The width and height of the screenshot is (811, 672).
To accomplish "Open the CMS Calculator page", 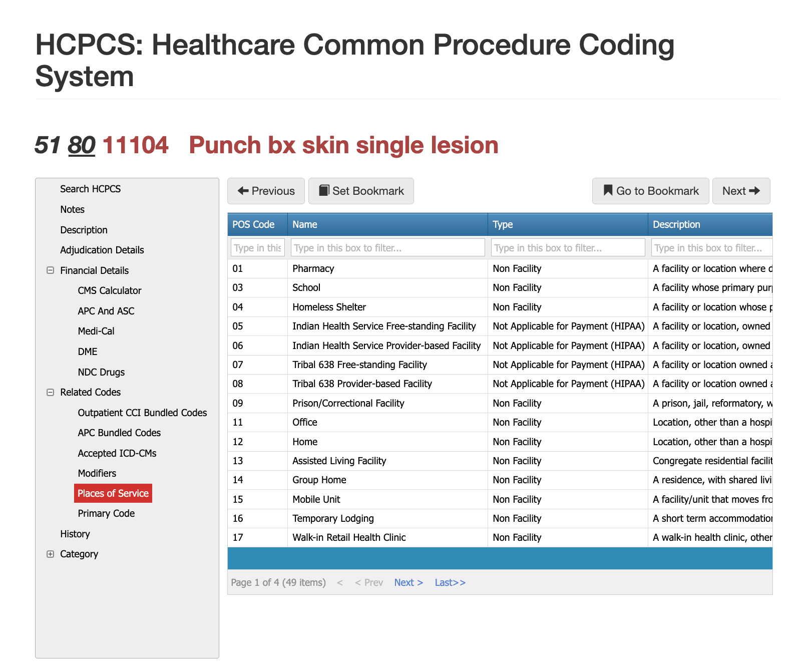I will [109, 290].
